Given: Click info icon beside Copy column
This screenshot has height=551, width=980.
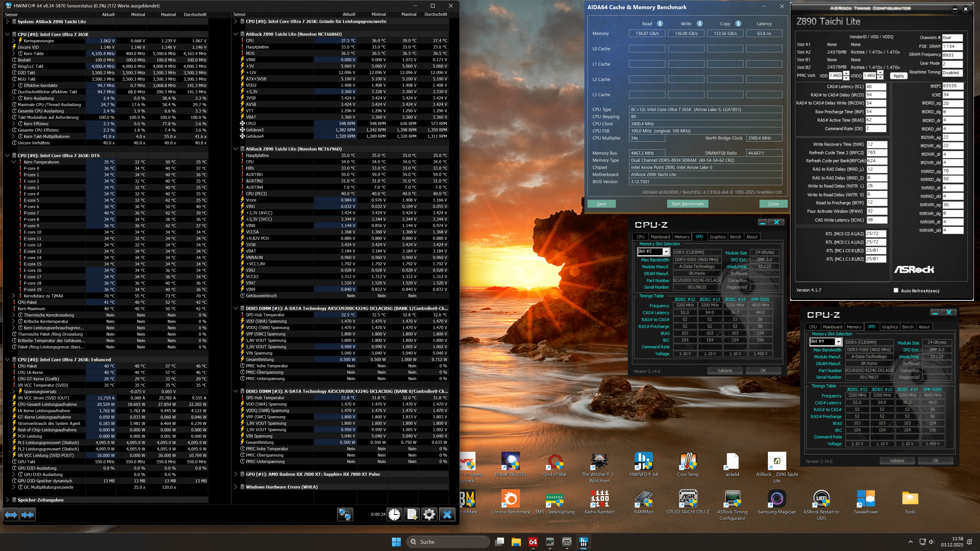Looking at the screenshot, I should [738, 23].
